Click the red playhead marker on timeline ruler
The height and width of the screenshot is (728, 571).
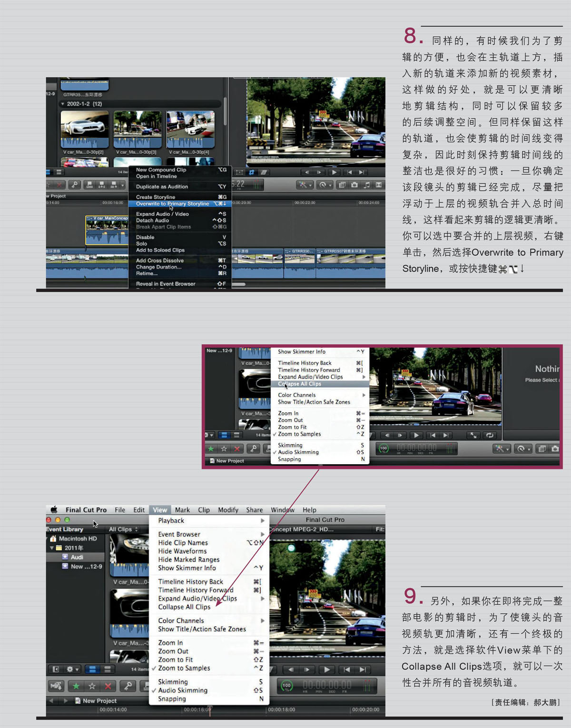tap(210, 710)
